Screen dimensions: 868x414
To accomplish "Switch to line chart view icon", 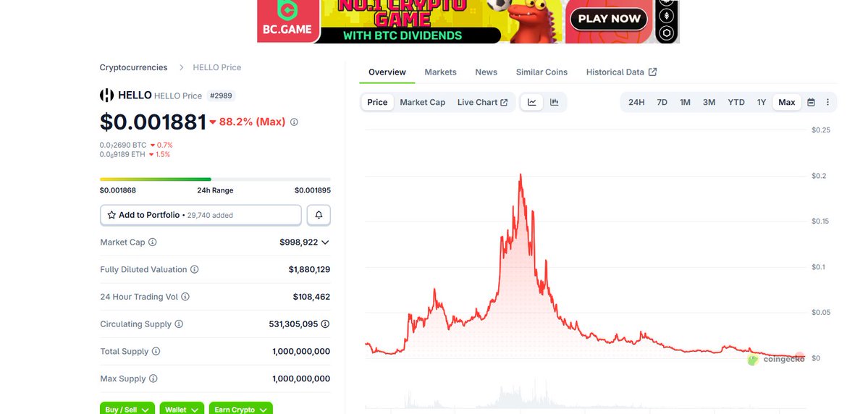I will click(x=532, y=102).
